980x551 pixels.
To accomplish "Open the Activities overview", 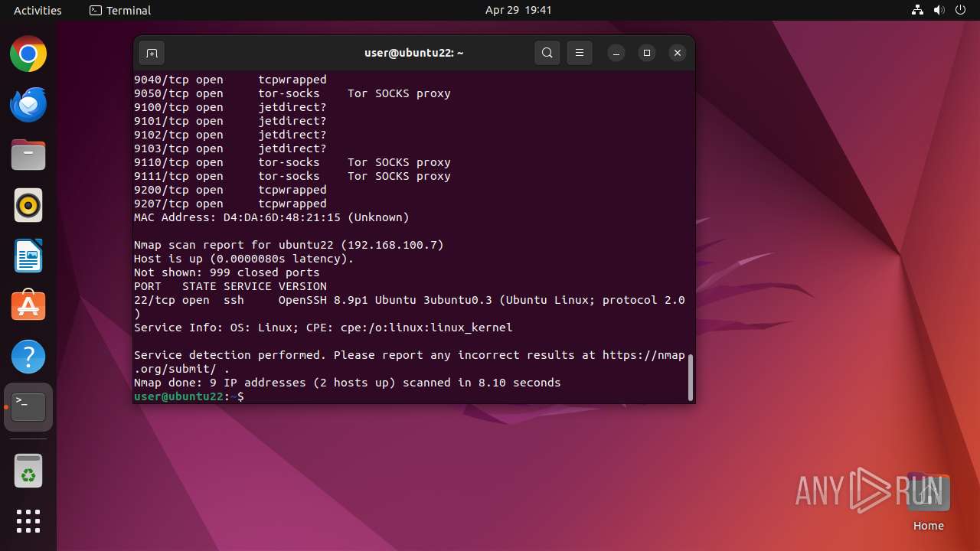I will [38, 10].
